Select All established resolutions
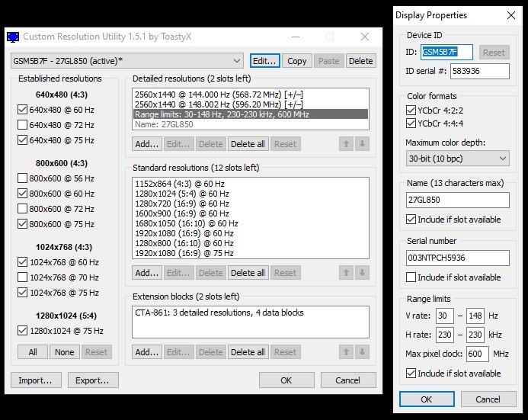Viewport: 528px width, 420px height. point(33,352)
